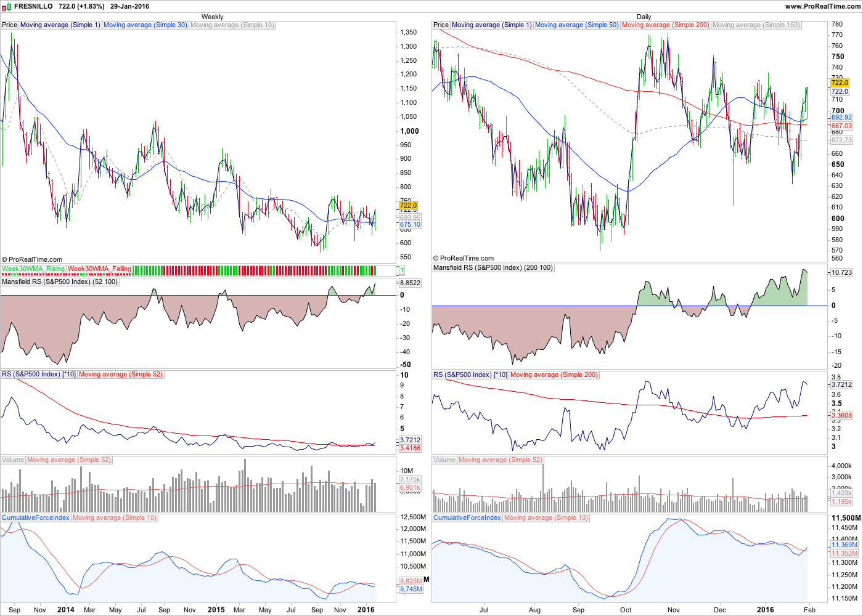Click the 10.723 Mansfield RS value tag
The height and width of the screenshot is (616, 863).
(x=841, y=272)
